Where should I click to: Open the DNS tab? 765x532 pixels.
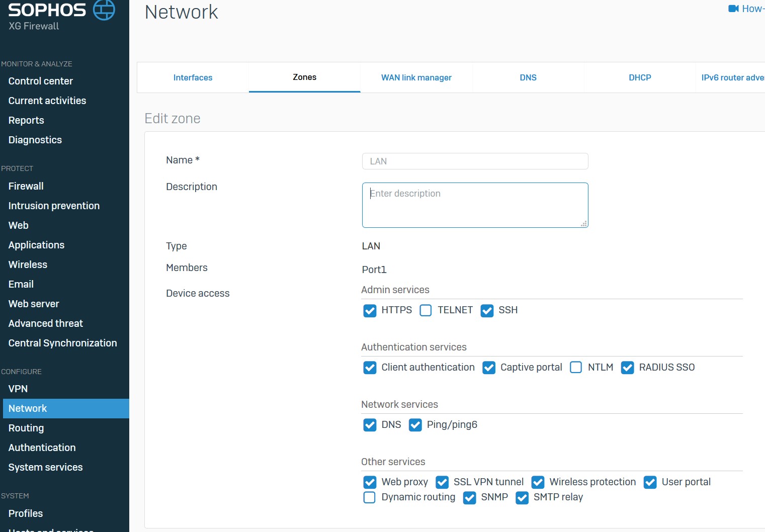[x=528, y=77]
